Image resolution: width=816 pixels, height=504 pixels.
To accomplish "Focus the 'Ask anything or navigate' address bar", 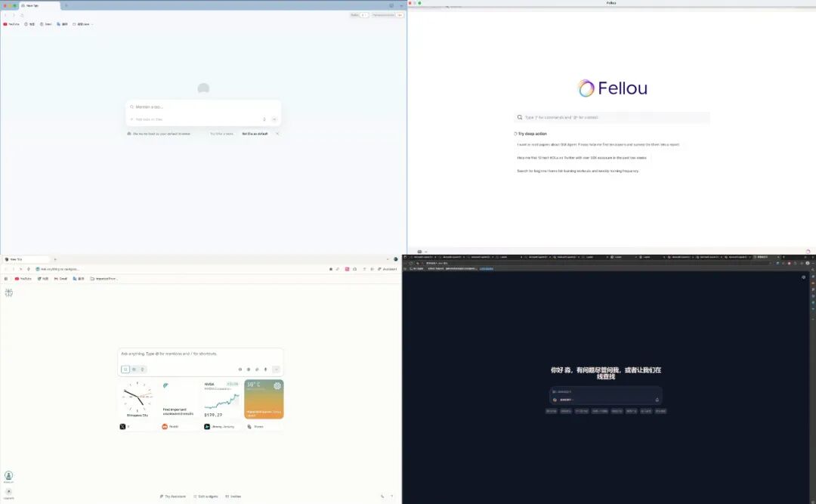I will pyautogui.click(x=177, y=269).
